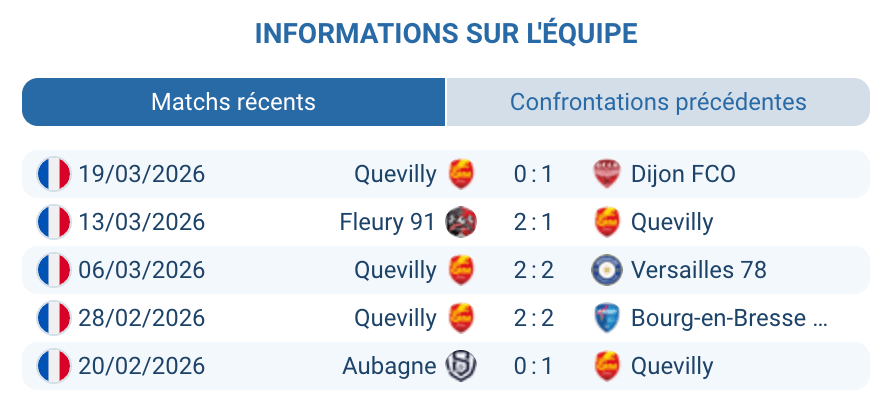Click the 0 : 1 score against Dijon FCO
Image resolution: width=890 pixels, height=408 pixels.
click(533, 174)
